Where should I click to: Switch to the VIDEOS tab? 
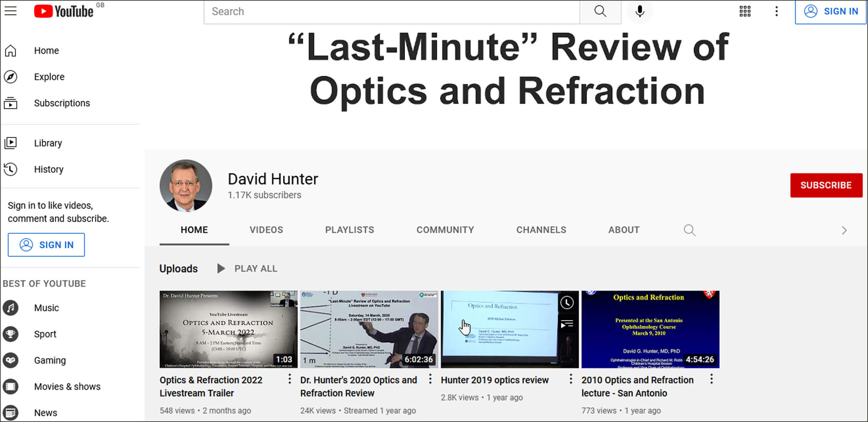click(x=266, y=230)
